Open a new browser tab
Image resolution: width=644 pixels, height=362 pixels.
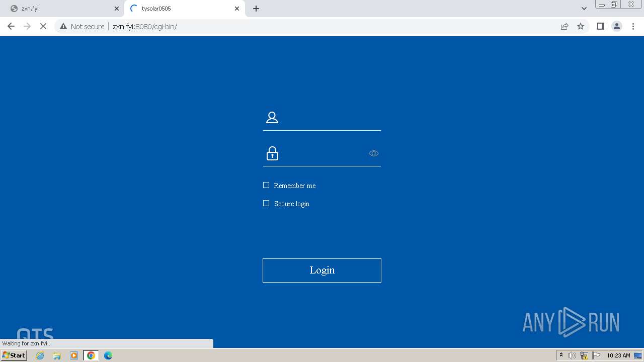[x=256, y=9]
